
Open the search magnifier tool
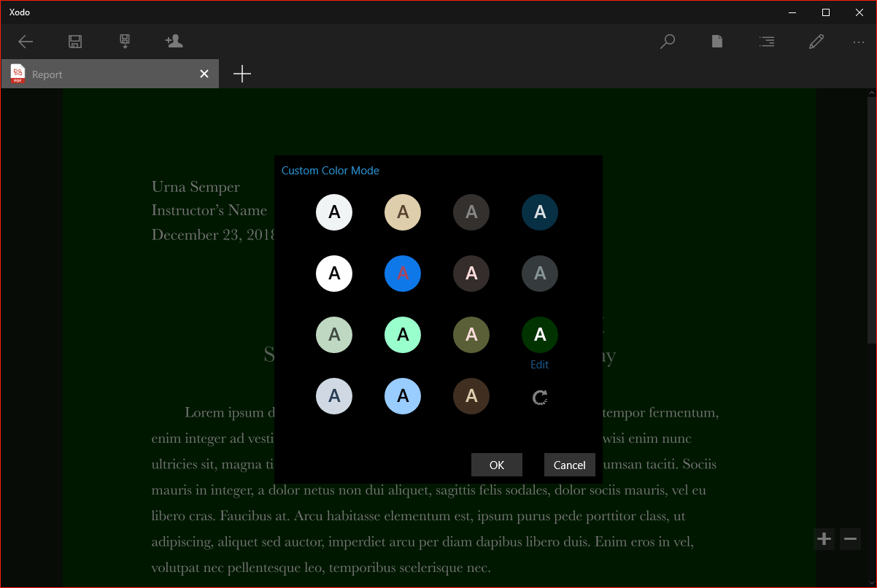(667, 42)
